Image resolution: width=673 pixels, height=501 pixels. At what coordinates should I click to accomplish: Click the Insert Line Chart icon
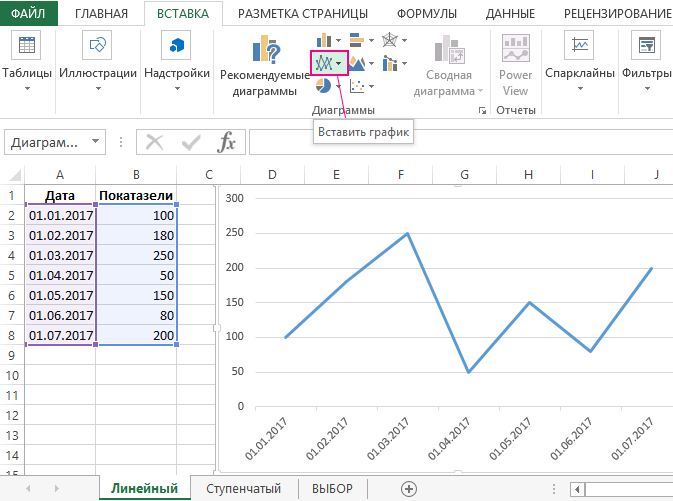pos(323,63)
